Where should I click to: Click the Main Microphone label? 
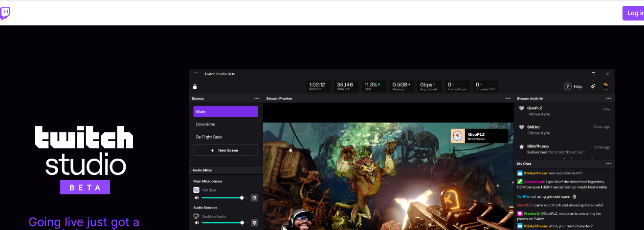(x=208, y=181)
